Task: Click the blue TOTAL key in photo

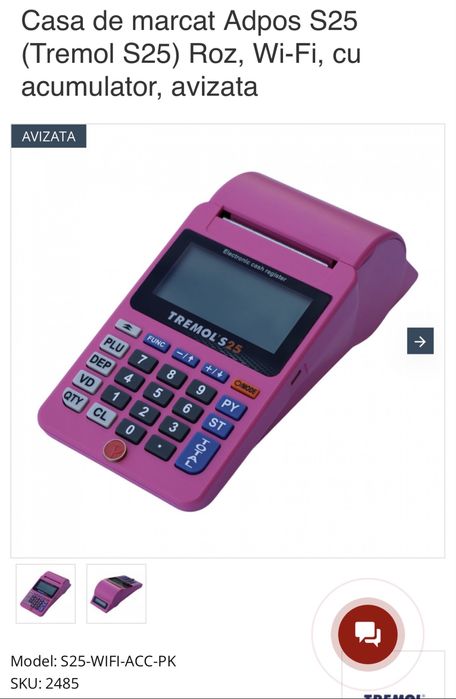Action: [x=198, y=453]
